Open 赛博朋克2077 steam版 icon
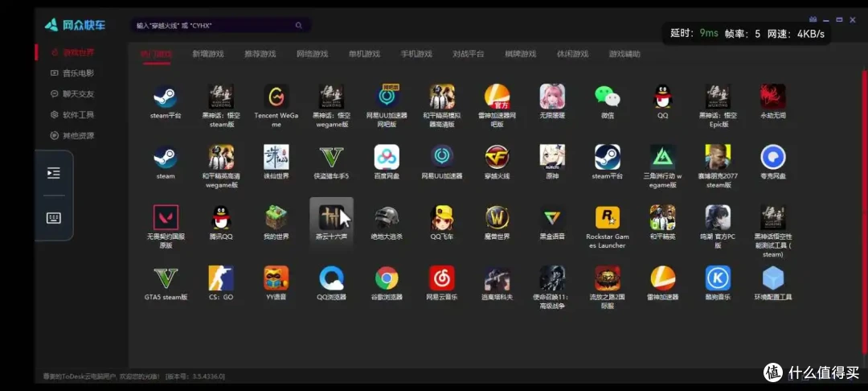 coord(718,157)
